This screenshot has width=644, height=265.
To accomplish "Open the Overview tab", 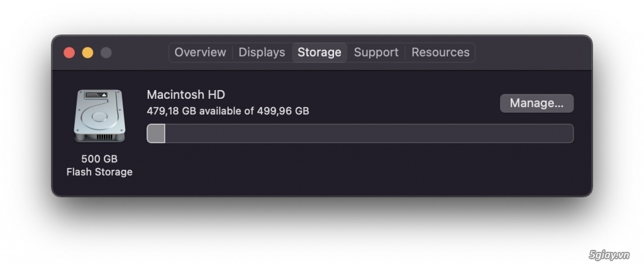I will pos(200,53).
